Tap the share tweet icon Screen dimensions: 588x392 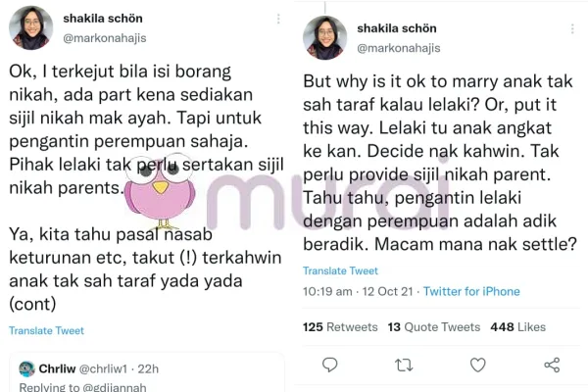(552, 365)
